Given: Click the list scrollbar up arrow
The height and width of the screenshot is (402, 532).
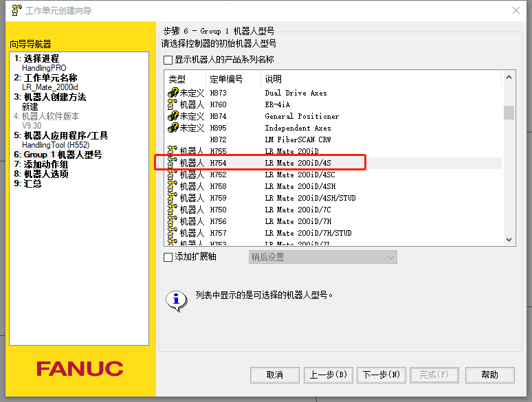Looking at the screenshot, I should point(509,78).
